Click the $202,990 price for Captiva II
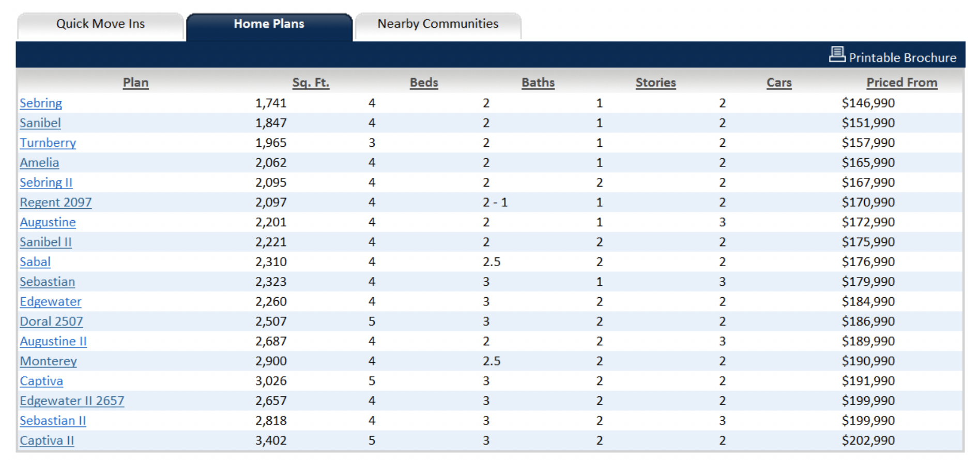Viewport: 980px width, 460px height. click(x=868, y=440)
